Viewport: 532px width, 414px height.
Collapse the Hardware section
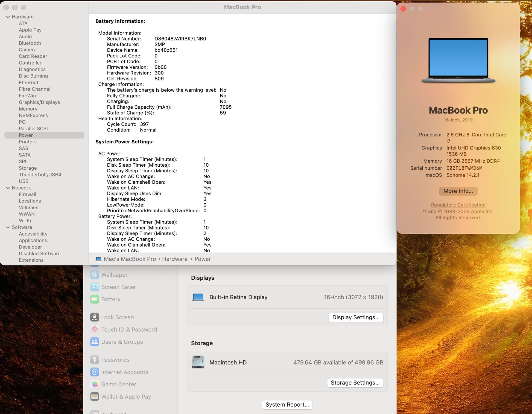coord(8,17)
